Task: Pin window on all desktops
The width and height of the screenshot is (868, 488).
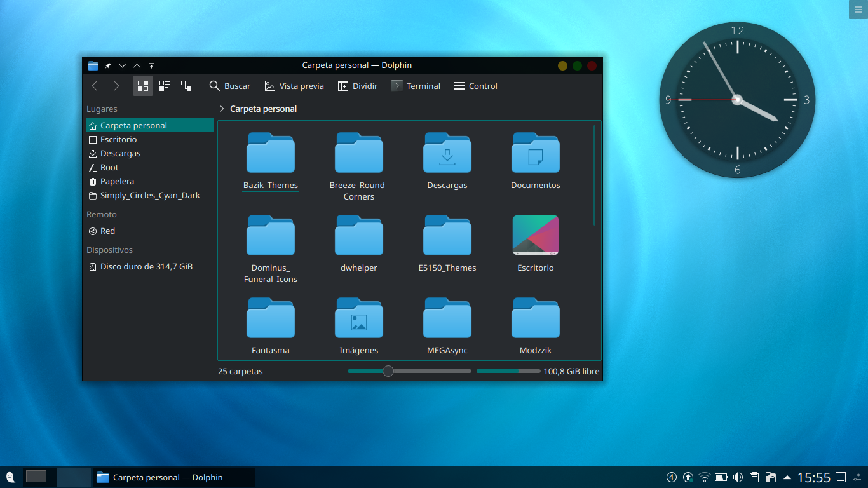Action: click(x=108, y=65)
